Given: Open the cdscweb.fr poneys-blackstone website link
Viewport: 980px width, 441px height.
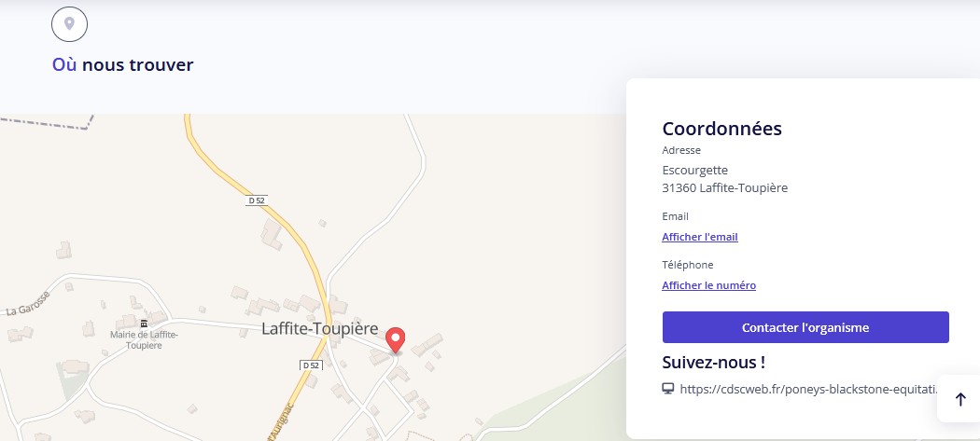Looking at the screenshot, I should pos(807,389).
